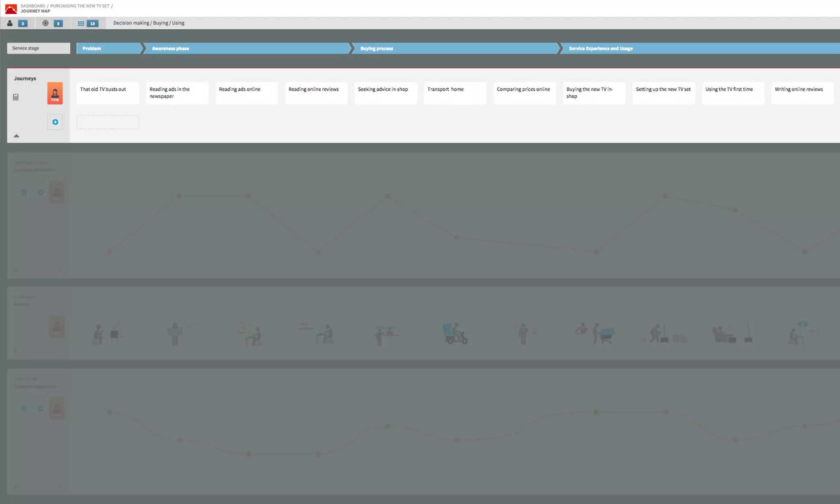Open the personas icon in toolbar
The image size is (840, 504).
10,23
